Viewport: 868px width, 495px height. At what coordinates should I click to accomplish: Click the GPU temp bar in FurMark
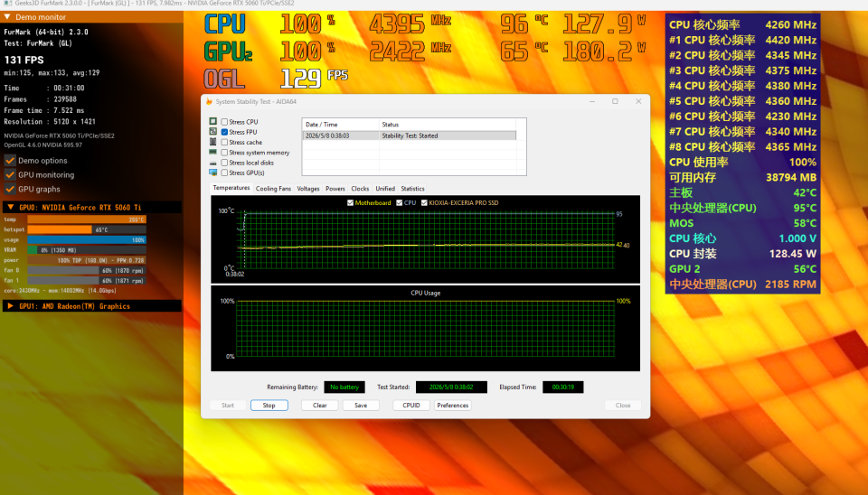[x=87, y=219]
